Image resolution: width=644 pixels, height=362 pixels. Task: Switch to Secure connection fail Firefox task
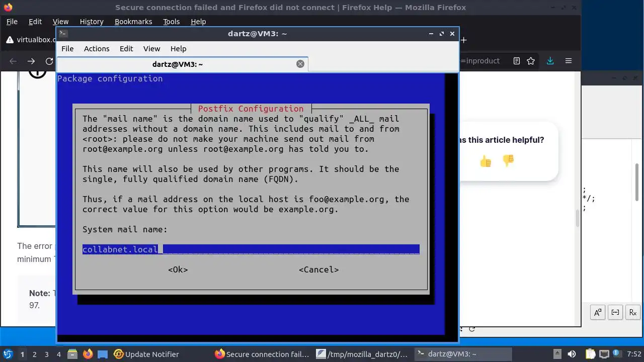[262, 354]
